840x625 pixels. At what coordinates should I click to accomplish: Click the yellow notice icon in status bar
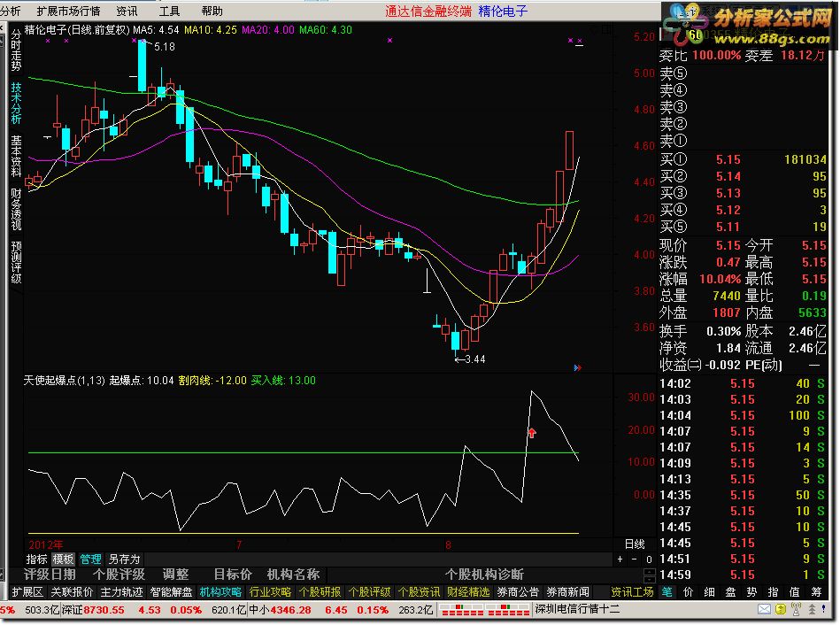click(x=781, y=609)
